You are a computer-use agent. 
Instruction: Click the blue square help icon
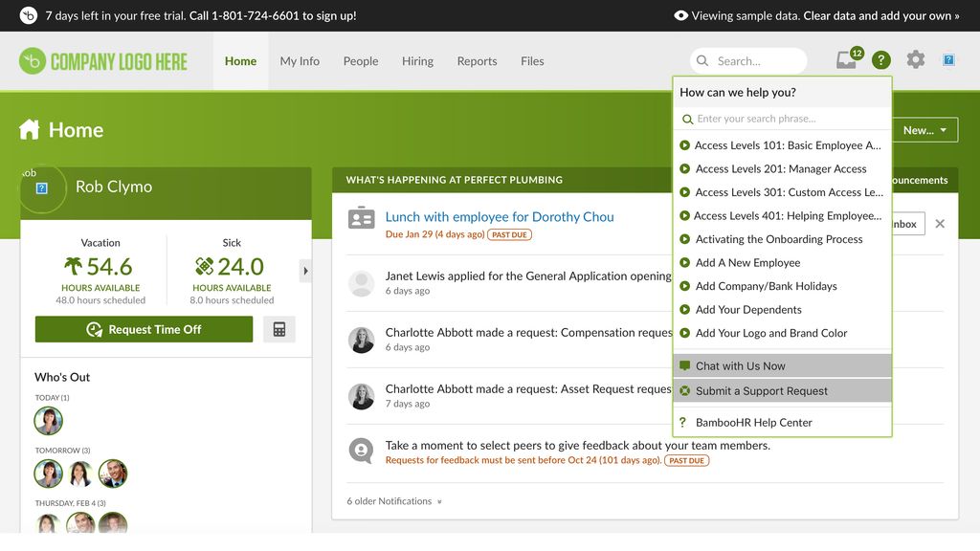click(x=947, y=59)
